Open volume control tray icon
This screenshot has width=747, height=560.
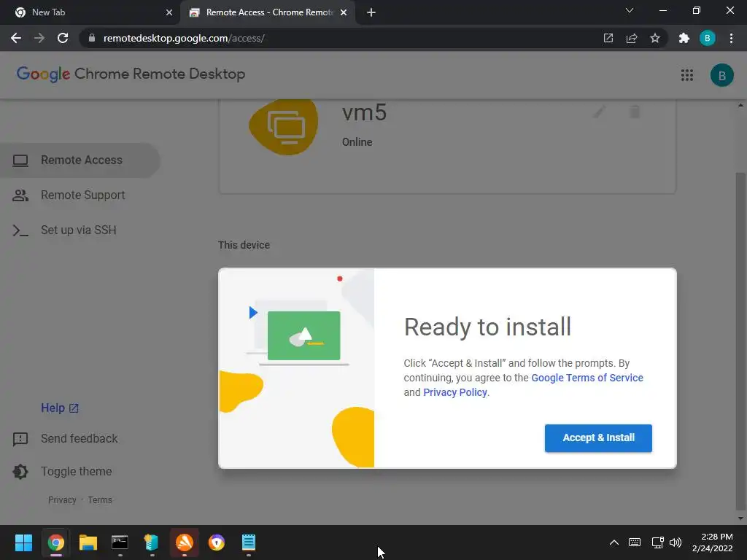pos(675,542)
